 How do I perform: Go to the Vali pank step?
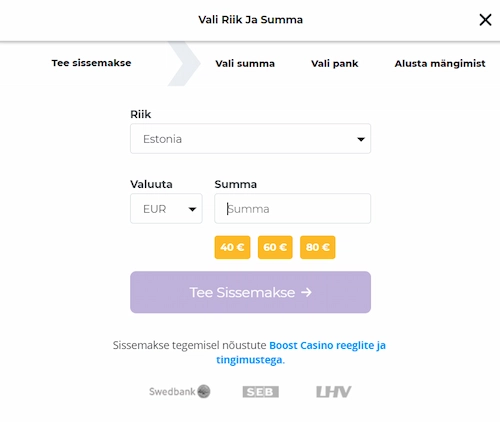(335, 63)
